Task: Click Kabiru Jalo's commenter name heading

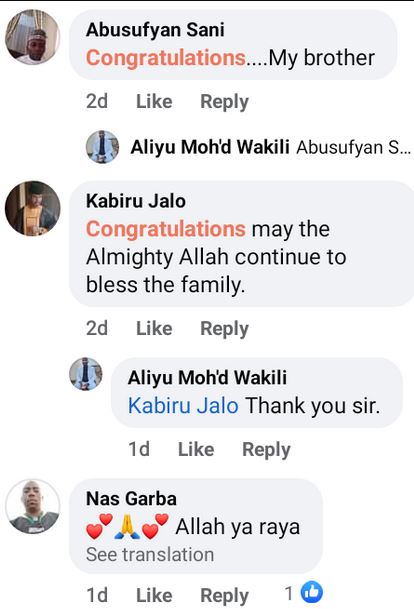Action: pyautogui.click(x=136, y=201)
